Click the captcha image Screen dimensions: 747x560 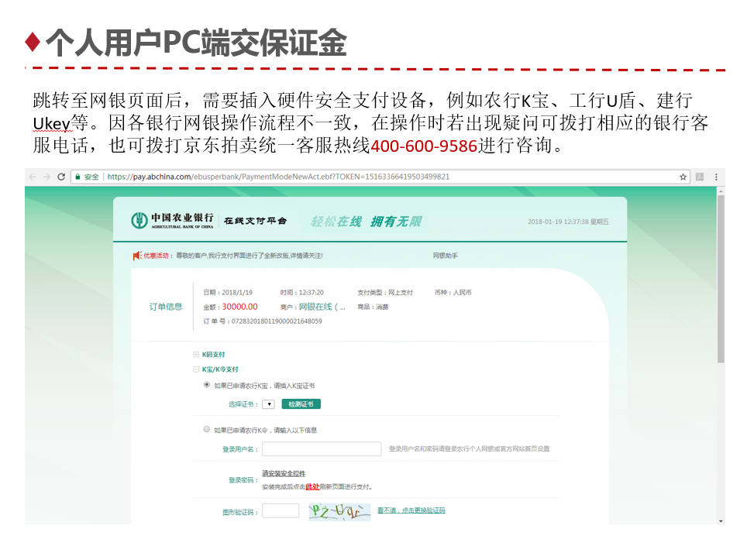tap(339, 512)
